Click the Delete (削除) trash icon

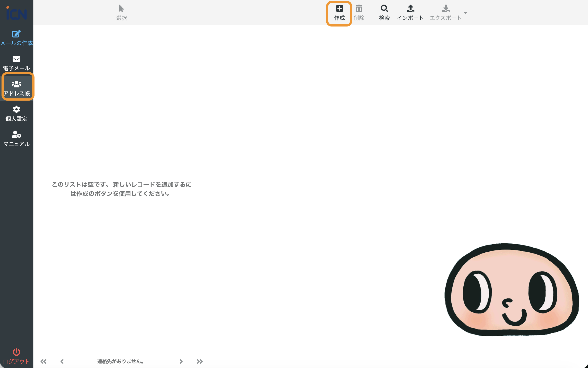point(359,9)
